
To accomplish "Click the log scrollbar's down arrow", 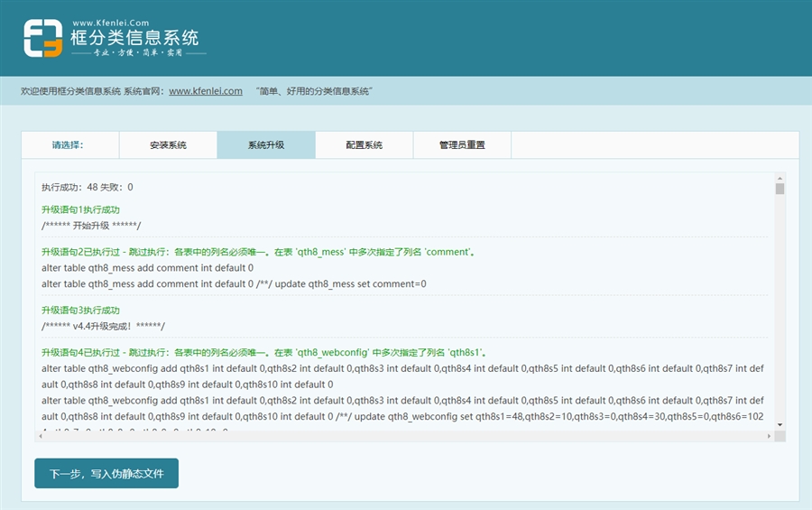I will (x=780, y=424).
